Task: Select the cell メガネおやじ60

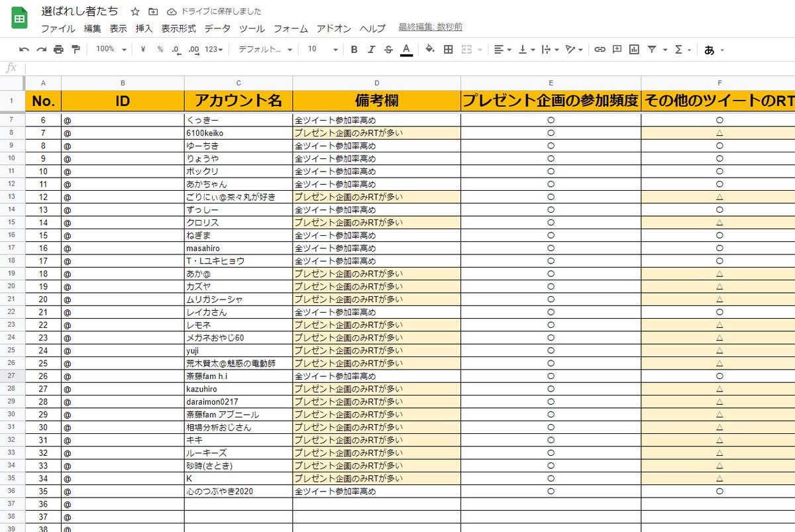Action: (238, 337)
